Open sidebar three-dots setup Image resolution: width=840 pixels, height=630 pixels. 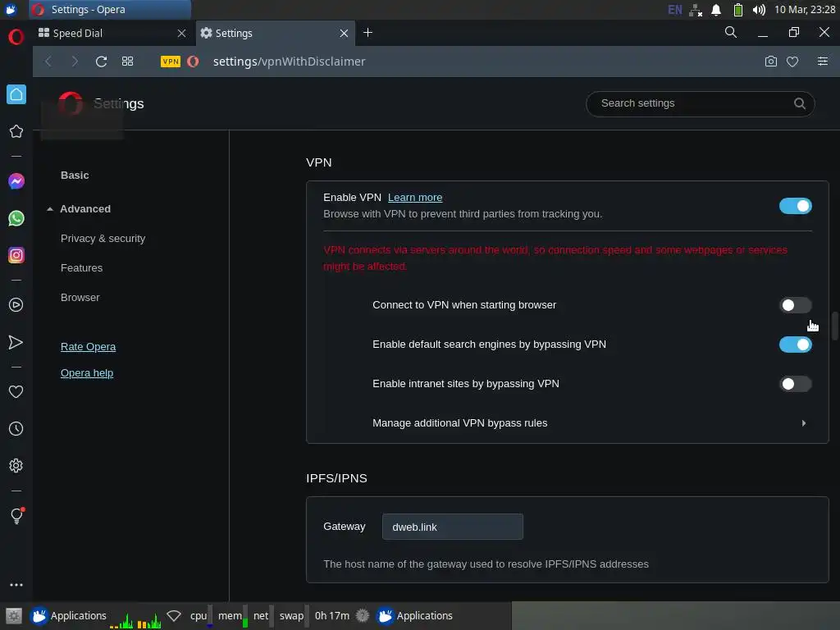(16, 585)
